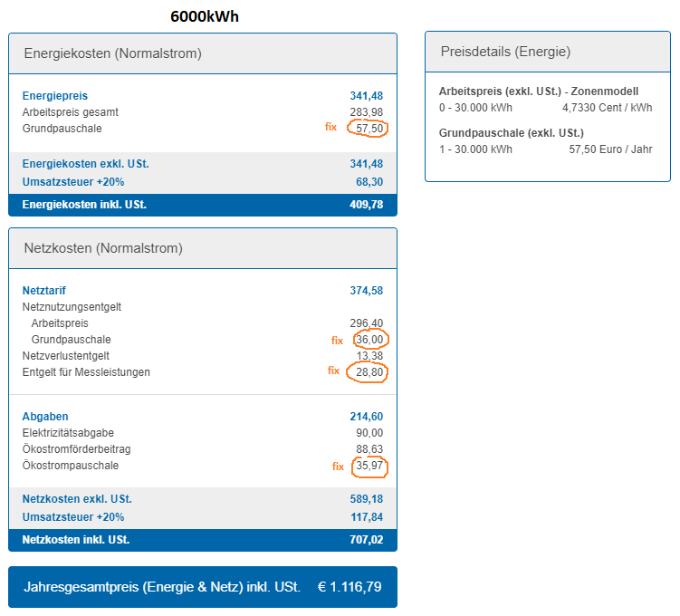
Task: Select the 4,7330 Cent / kWh price
Action: (607, 108)
